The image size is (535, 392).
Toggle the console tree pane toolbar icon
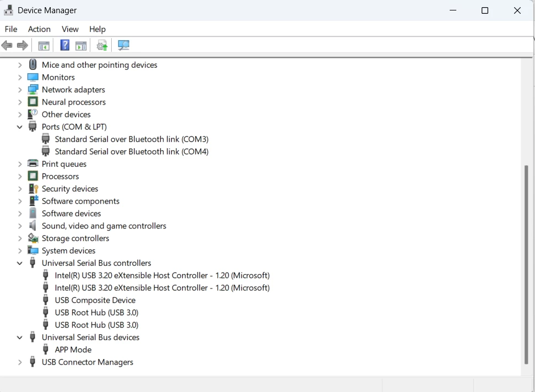click(x=43, y=45)
